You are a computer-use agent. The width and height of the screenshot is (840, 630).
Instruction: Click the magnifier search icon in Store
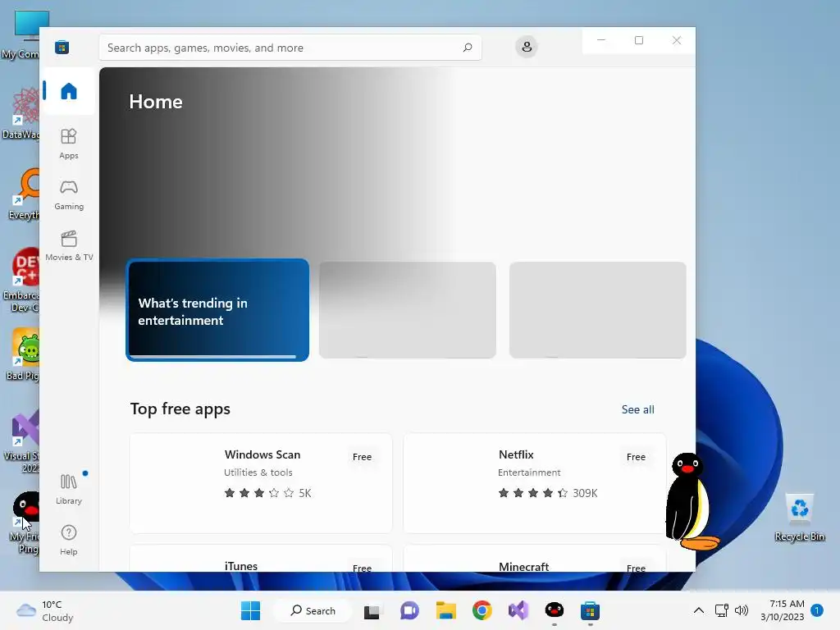[x=467, y=48]
